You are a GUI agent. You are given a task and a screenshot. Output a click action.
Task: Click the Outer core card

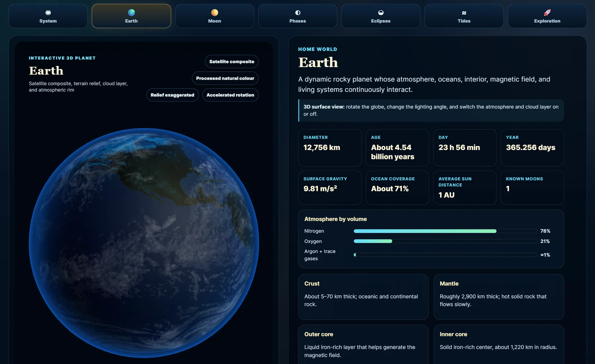363,344
